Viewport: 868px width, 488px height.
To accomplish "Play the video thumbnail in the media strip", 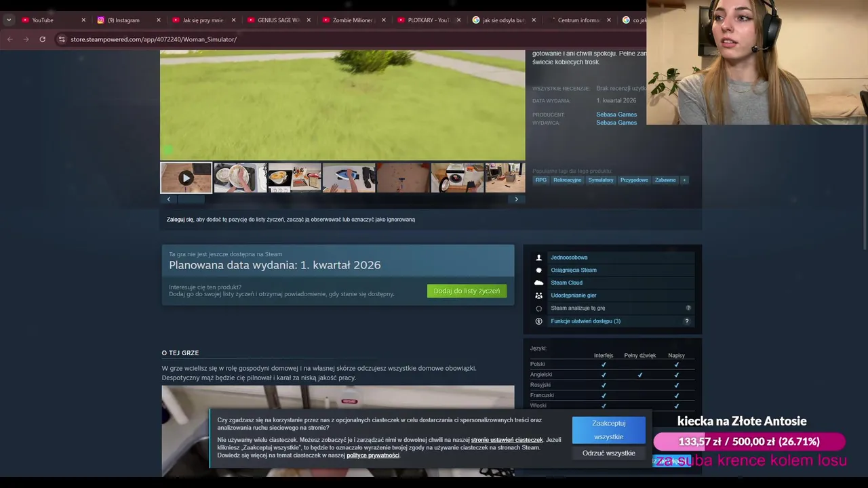I will [x=186, y=178].
